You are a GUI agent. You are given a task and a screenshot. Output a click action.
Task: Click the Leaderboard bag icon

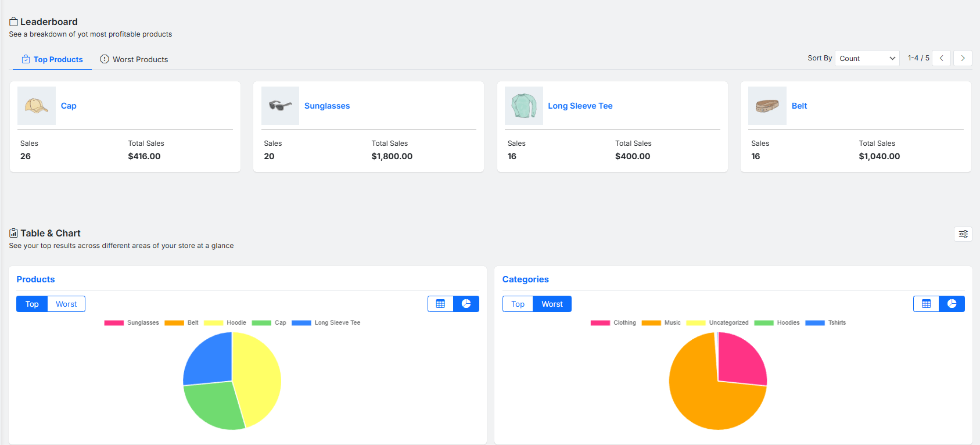tap(13, 21)
